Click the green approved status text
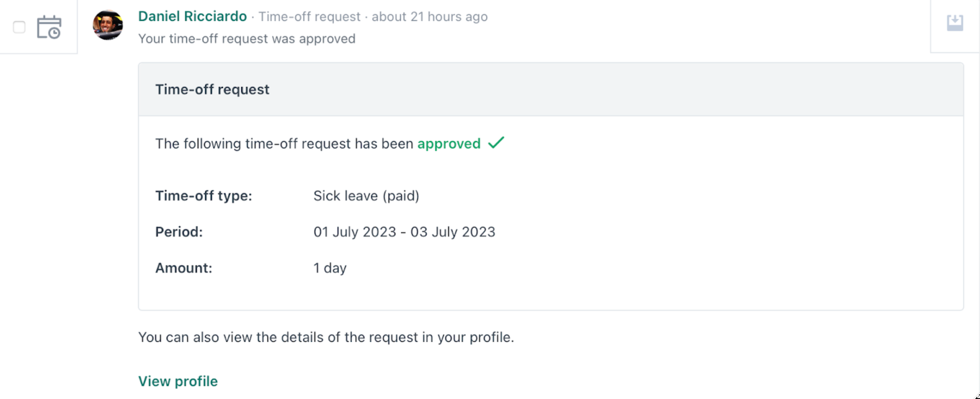The image size is (980, 399). point(448,143)
